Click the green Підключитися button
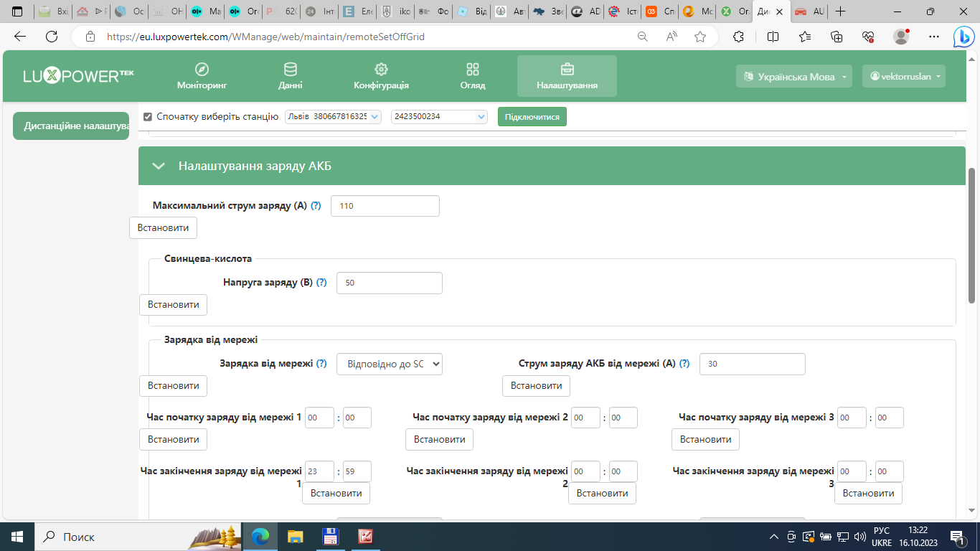Screen dimensions: 980x551 click(x=532, y=116)
